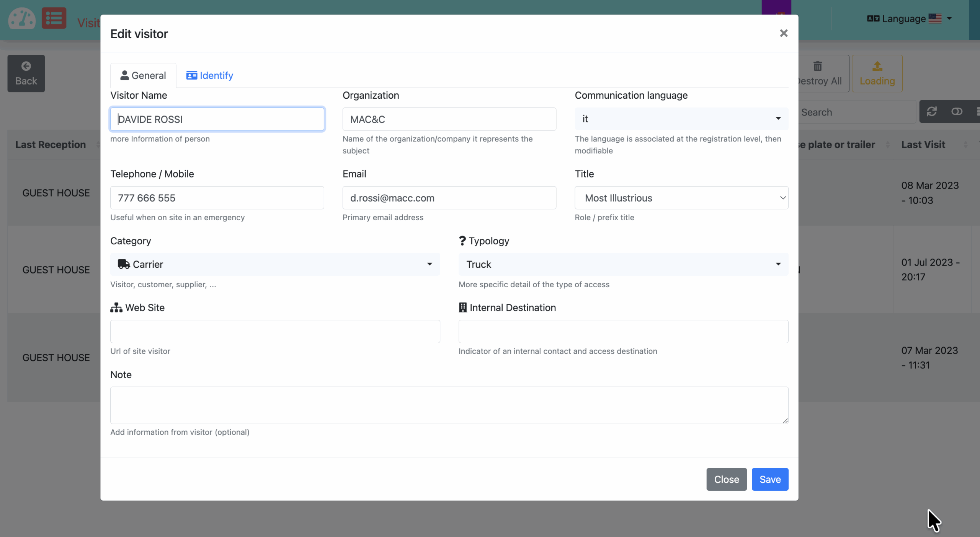Focus the Note text area
The image size is (980, 537).
tap(449, 405)
